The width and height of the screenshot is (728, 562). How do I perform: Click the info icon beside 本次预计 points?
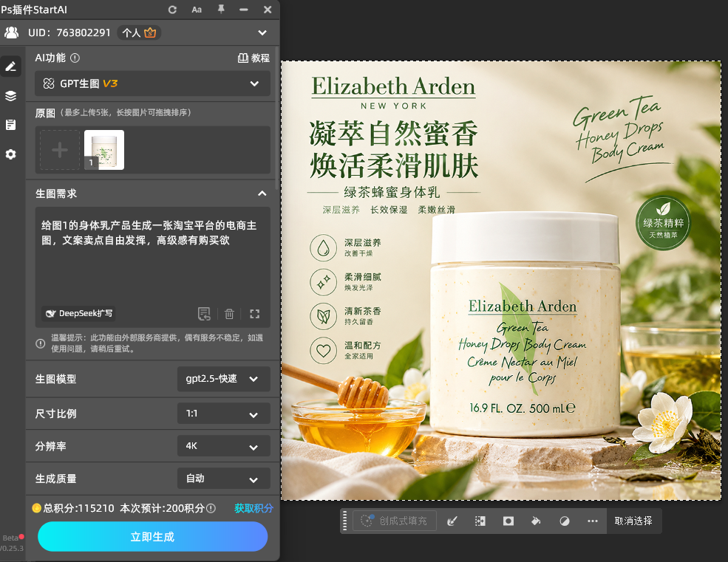(211, 508)
